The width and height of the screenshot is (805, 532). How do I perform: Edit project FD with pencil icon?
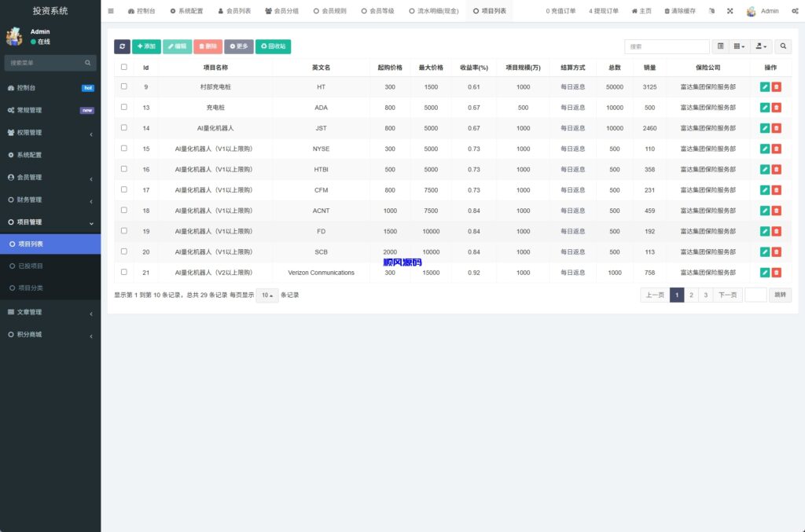point(764,231)
